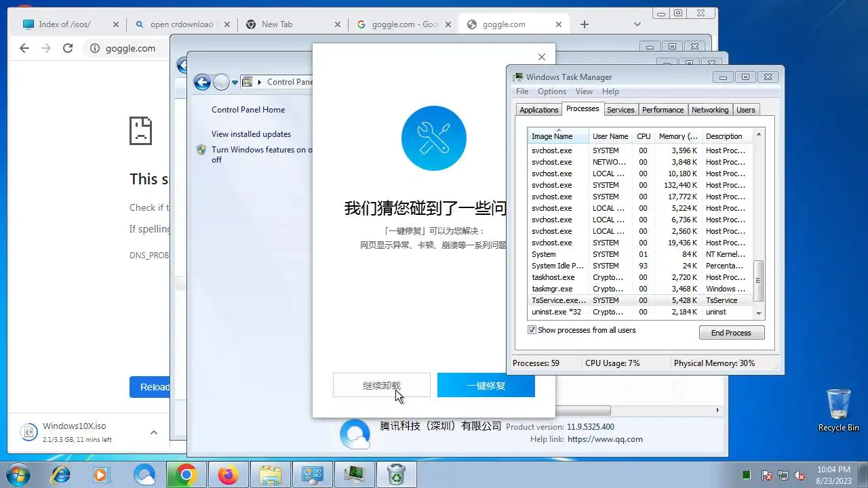Click the Windows10X.iso download file icon
This screenshot has width=868, height=488.
point(28,432)
